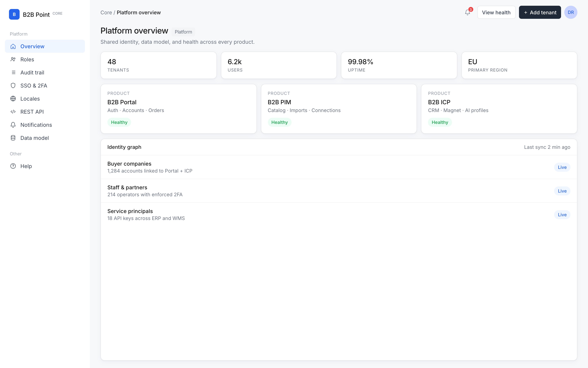Select the Staff & partners row
This screenshot has width=588, height=368.
tap(339, 191)
